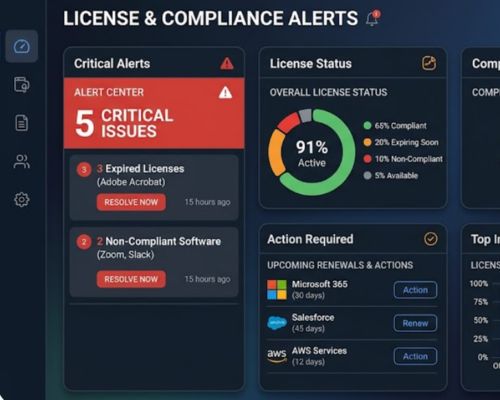Click the 'AWS Services' renewal name
500x400 pixels.
(319, 351)
